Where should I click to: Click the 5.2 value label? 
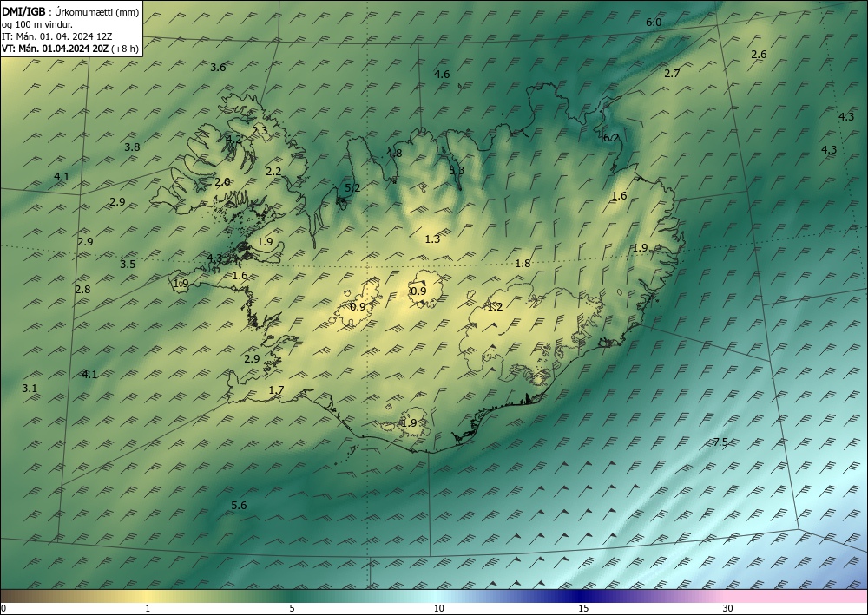click(352, 188)
